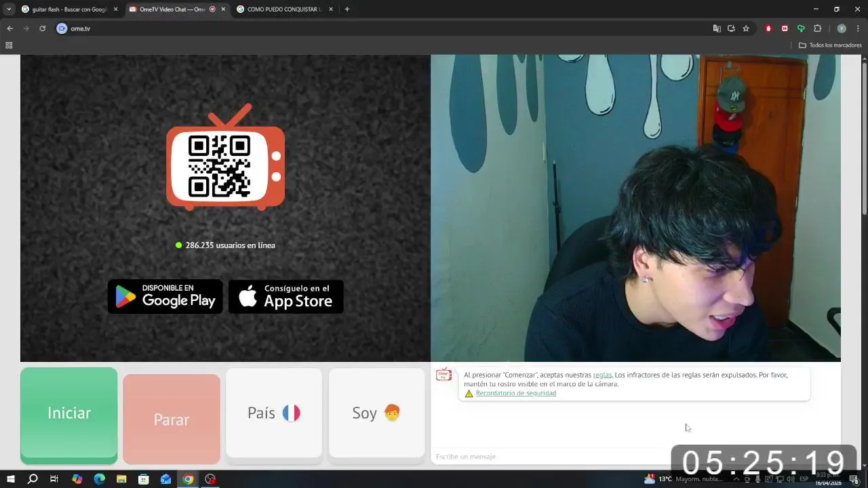This screenshot has height=488, width=868.
Task: Switch to the guitar flash tab
Action: point(69,9)
